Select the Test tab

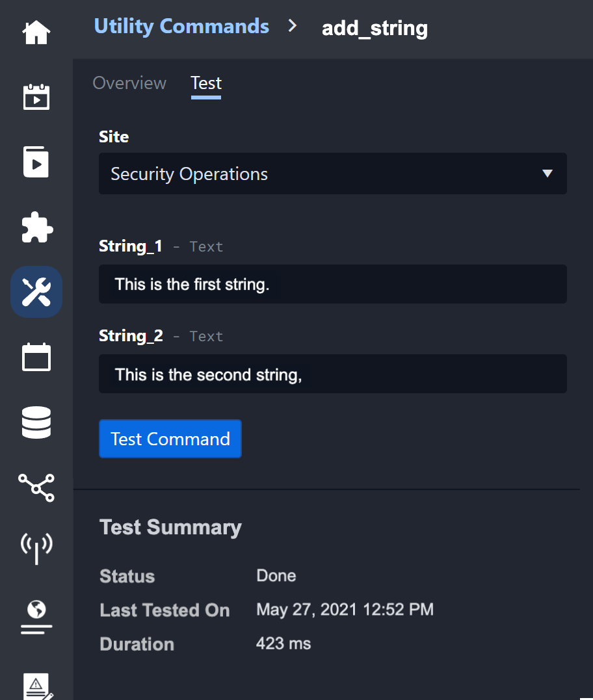pos(206,83)
